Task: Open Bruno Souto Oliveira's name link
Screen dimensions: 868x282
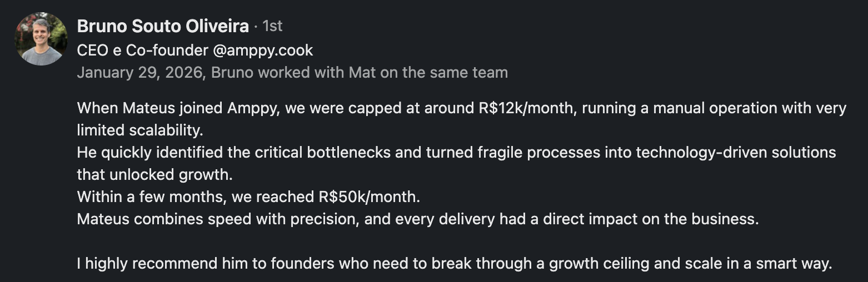Action: (163, 26)
